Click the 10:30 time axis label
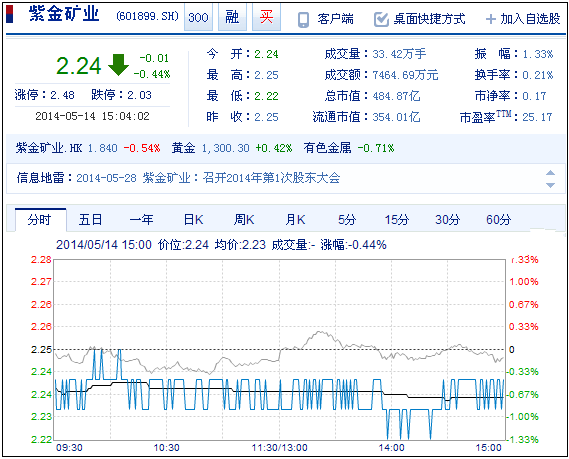The width and height of the screenshot is (569, 459). (167, 448)
